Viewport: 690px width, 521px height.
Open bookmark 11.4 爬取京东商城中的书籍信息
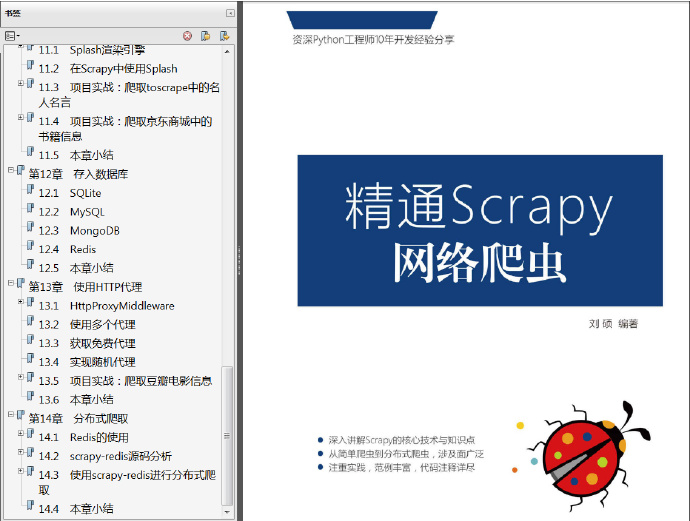click(x=125, y=128)
